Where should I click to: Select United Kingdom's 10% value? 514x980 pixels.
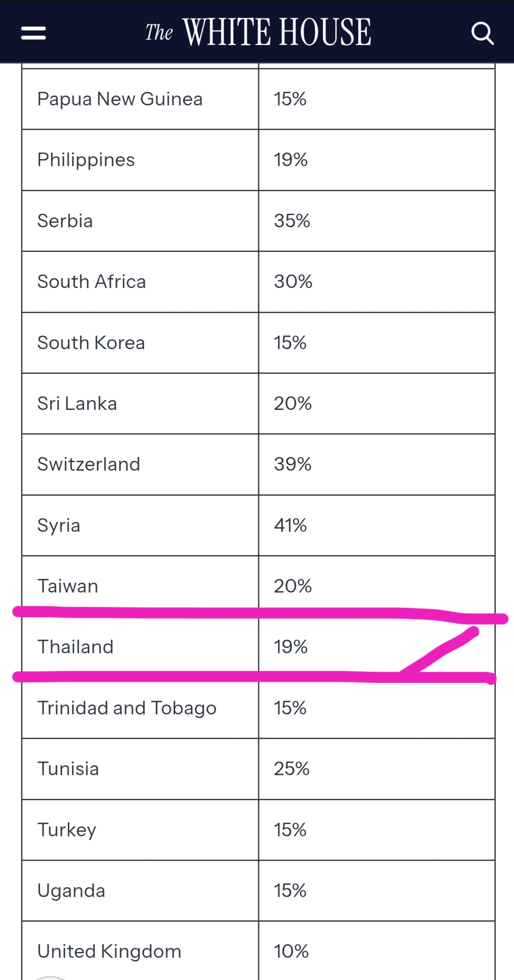[291, 951]
